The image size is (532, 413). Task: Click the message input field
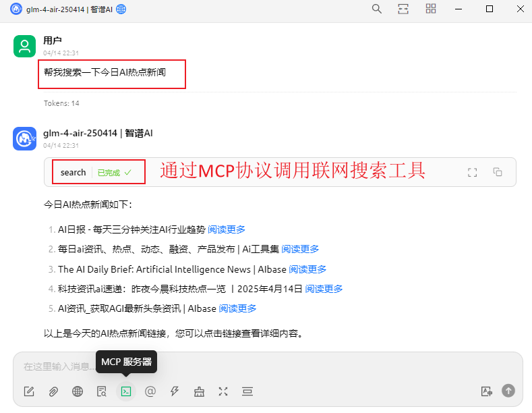coord(268,367)
